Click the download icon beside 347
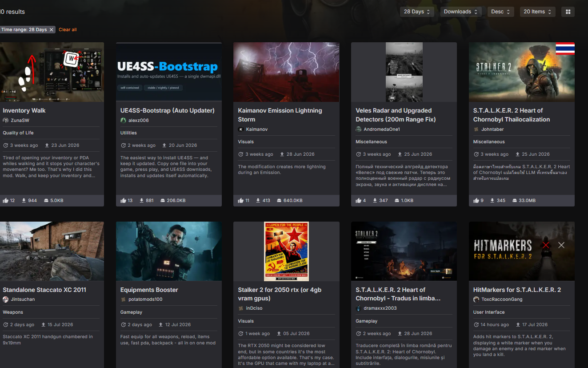588x368 pixels. tap(375, 201)
